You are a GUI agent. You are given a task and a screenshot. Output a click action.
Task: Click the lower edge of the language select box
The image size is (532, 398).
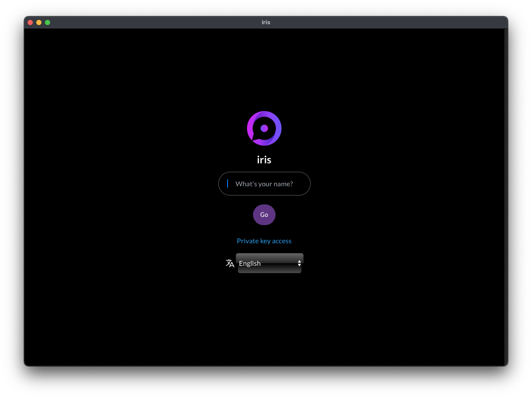coord(269,271)
